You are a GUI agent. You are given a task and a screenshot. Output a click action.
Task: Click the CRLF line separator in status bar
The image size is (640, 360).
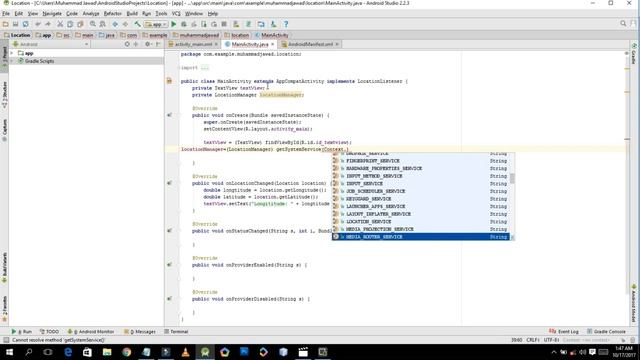tap(533, 340)
